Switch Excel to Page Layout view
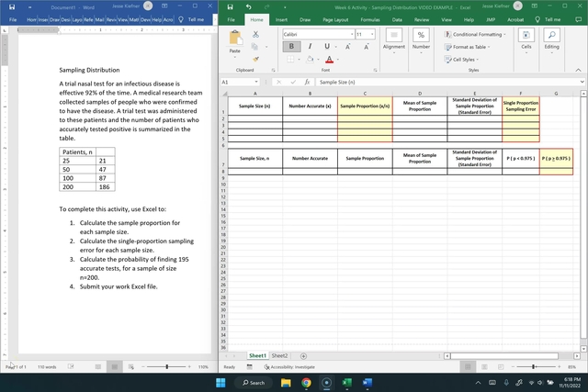This screenshot has height=392, width=588. coord(484,367)
